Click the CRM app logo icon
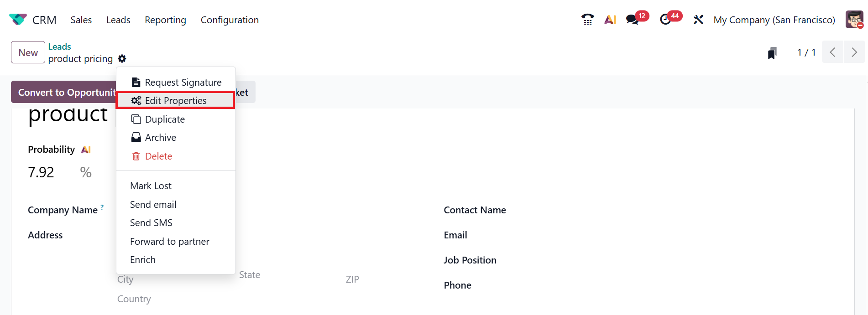Image resolution: width=868 pixels, height=315 pixels. click(x=18, y=20)
